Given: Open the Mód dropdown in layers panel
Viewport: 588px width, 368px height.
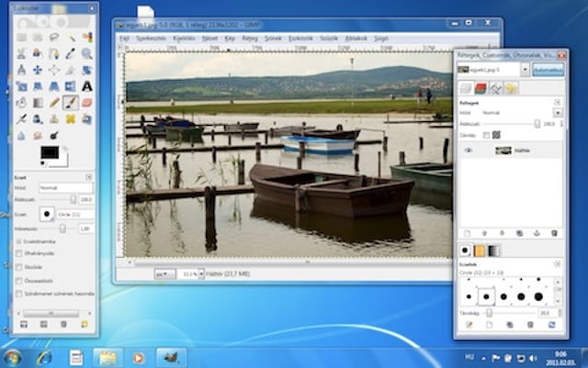Looking at the screenshot, I should (x=558, y=113).
